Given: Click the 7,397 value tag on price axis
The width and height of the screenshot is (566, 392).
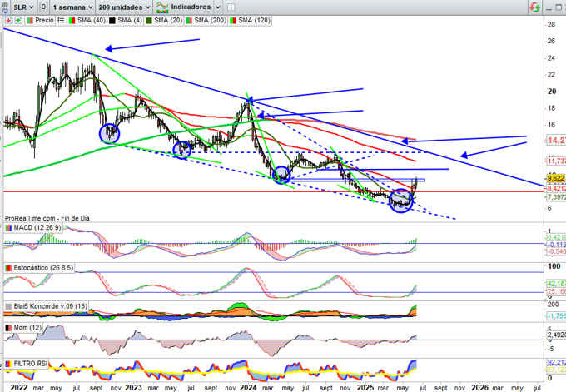Looking at the screenshot, I should point(556,197).
